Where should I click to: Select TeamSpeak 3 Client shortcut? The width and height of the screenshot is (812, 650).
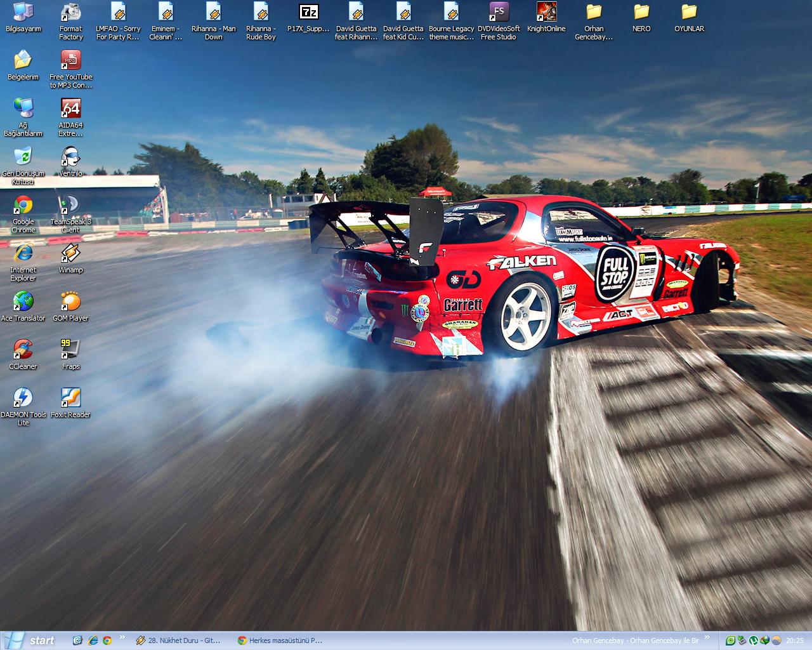coord(71,215)
